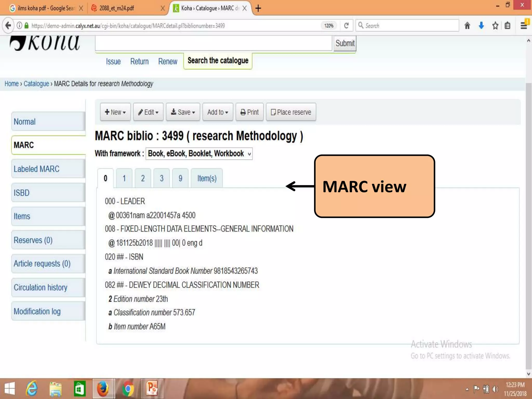
Task: Expand the New dropdown button
Action: [115, 112]
